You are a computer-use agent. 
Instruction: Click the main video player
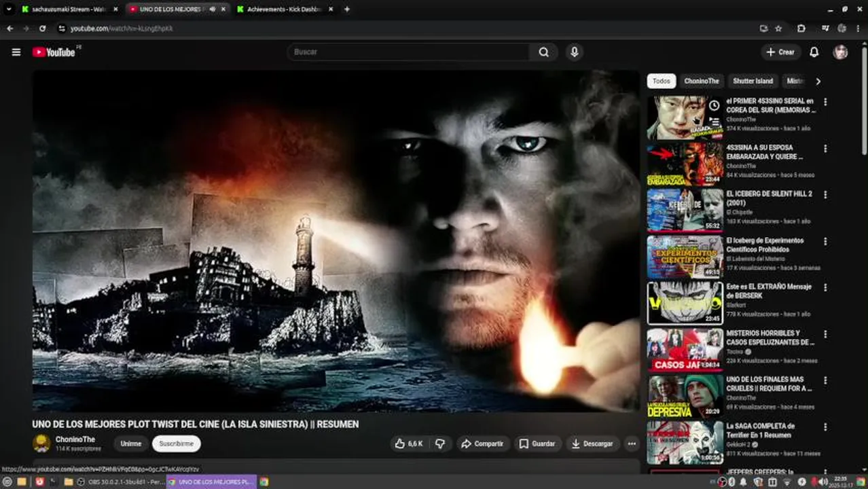pyautogui.click(x=336, y=241)
